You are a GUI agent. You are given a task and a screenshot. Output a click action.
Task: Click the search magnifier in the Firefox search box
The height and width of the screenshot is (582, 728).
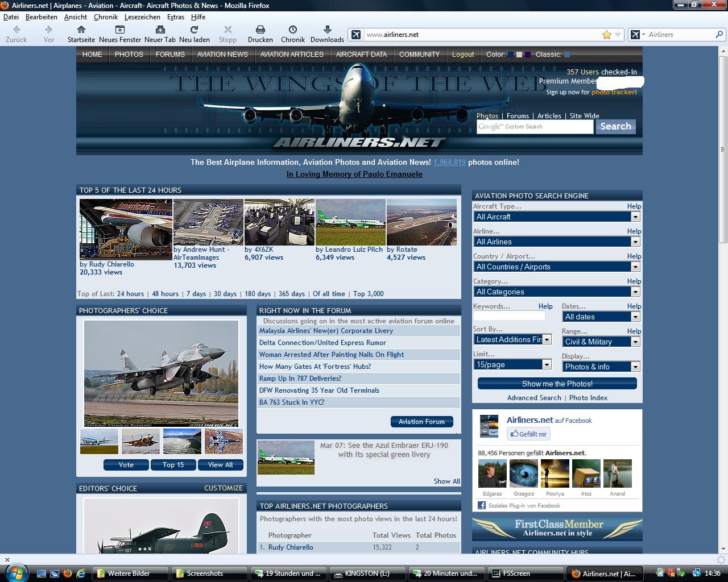click(x=719, y=35)
